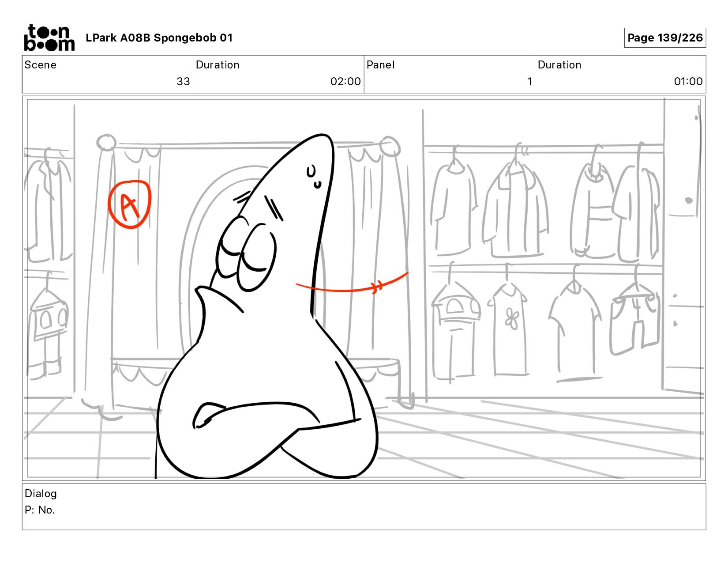
Task: Select the panel duration value '01:00'
Action: coord(688,82)
